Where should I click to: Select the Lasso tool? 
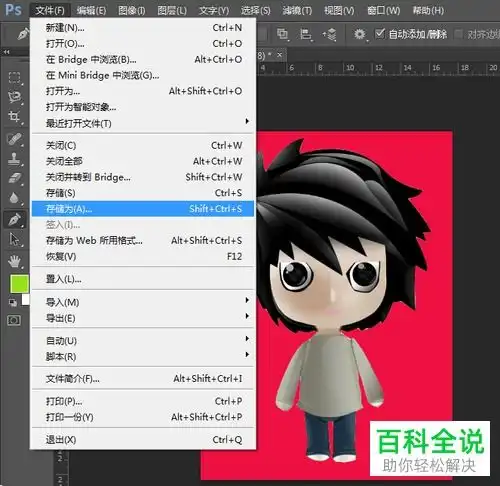click(x=14, y=97)
